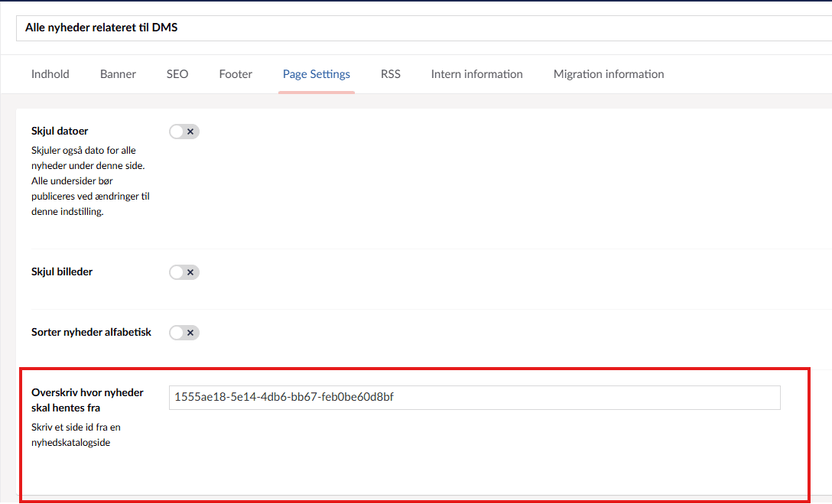The width and height of the screenshot is (832, 504).
Task: Switch to Intern information tab
Action: point(476,74)
